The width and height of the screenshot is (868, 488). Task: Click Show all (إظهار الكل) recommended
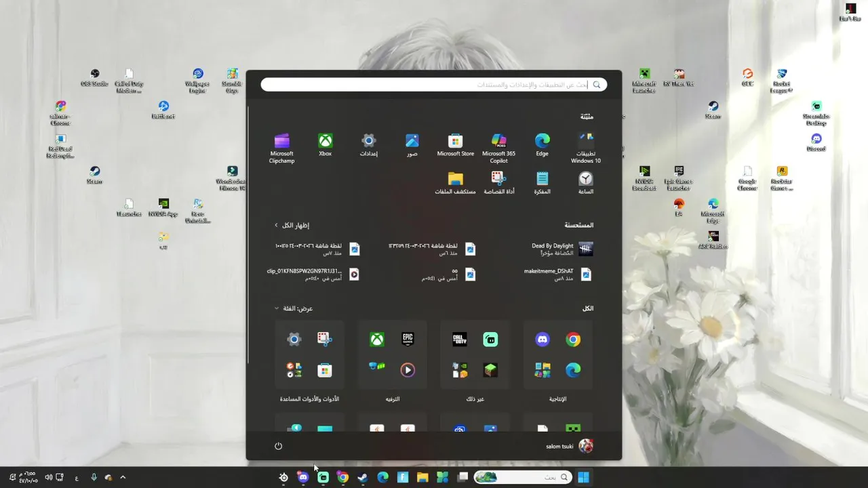pyautogui.click(x=292, y=225)
